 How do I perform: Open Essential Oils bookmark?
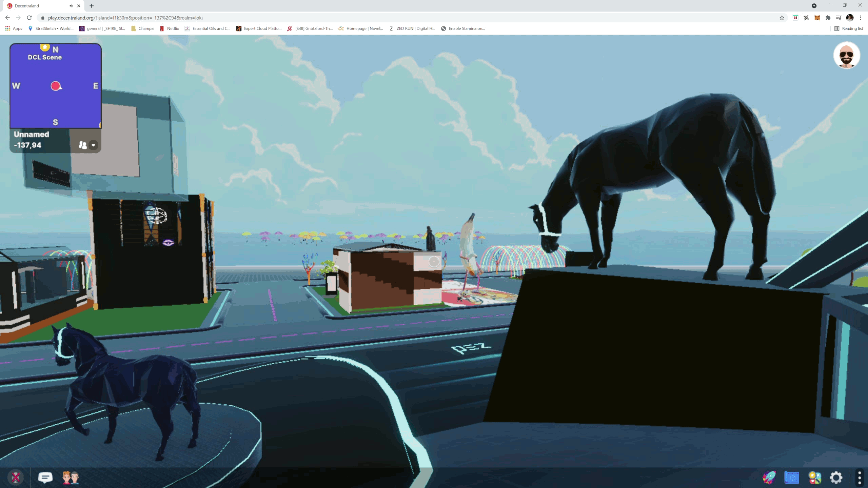[208, 28]
